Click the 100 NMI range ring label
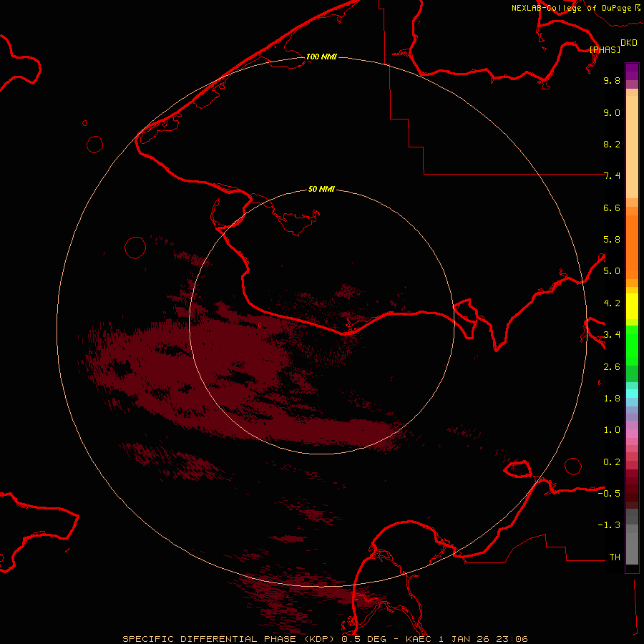The width and height of the screenshot is (644, 644). (321, 57)
